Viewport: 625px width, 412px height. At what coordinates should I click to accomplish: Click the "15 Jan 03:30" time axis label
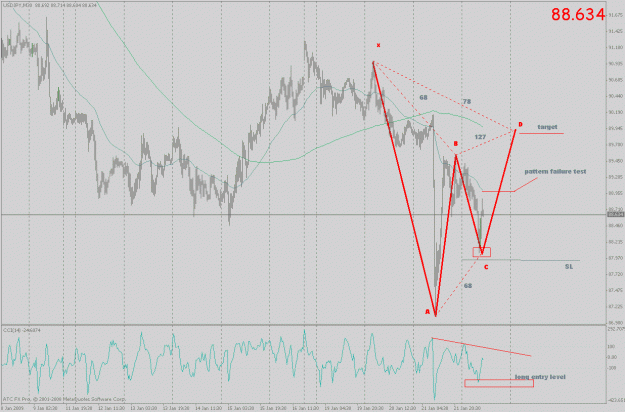[241, 408]
